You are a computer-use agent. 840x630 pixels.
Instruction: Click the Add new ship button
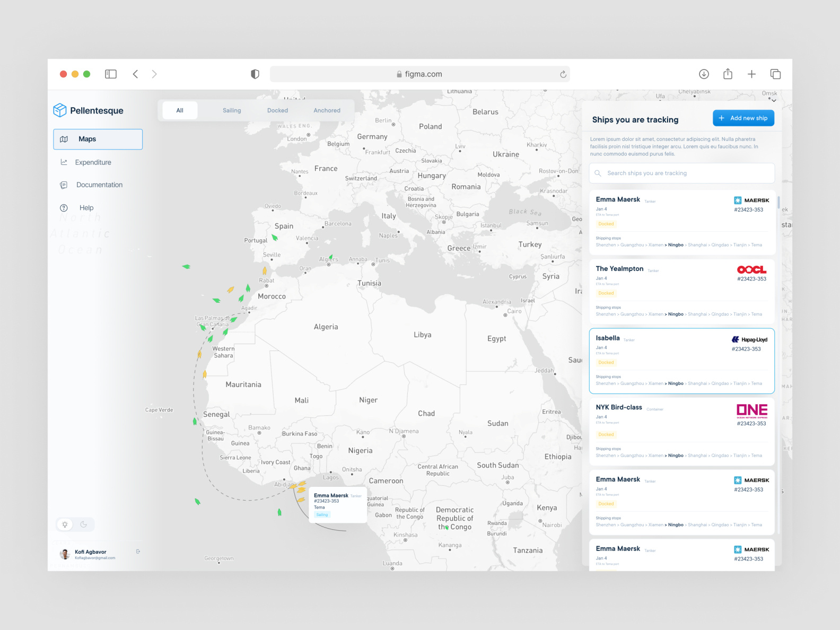tap(743, 118)
